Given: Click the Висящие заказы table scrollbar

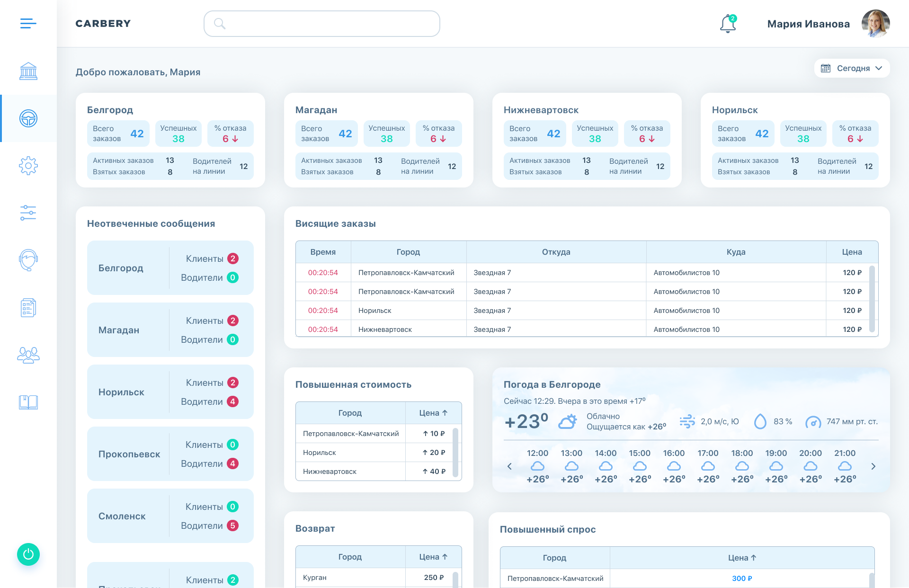Looking at the screenshot, I should (872, 300).
